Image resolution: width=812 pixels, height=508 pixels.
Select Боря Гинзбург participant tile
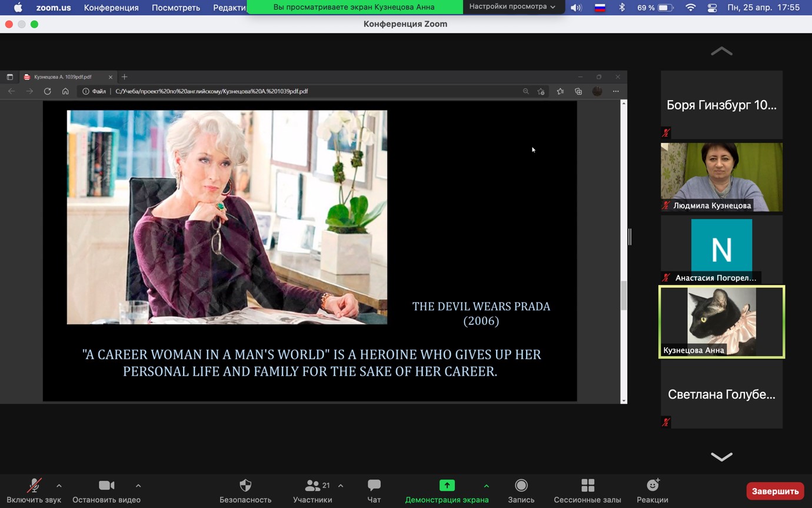[721, 105]
